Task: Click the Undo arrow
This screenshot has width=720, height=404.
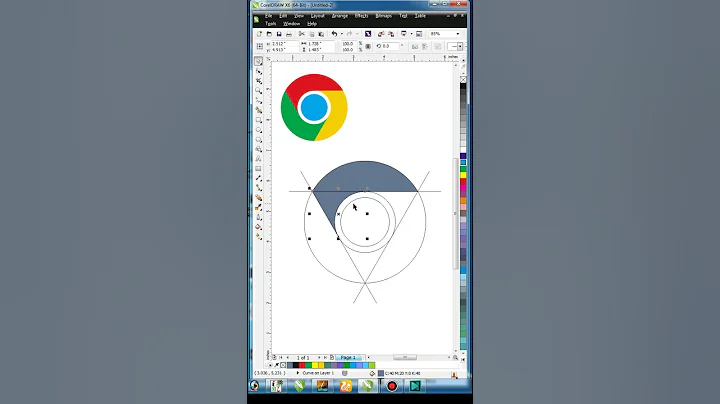Action: pos(334,34)
